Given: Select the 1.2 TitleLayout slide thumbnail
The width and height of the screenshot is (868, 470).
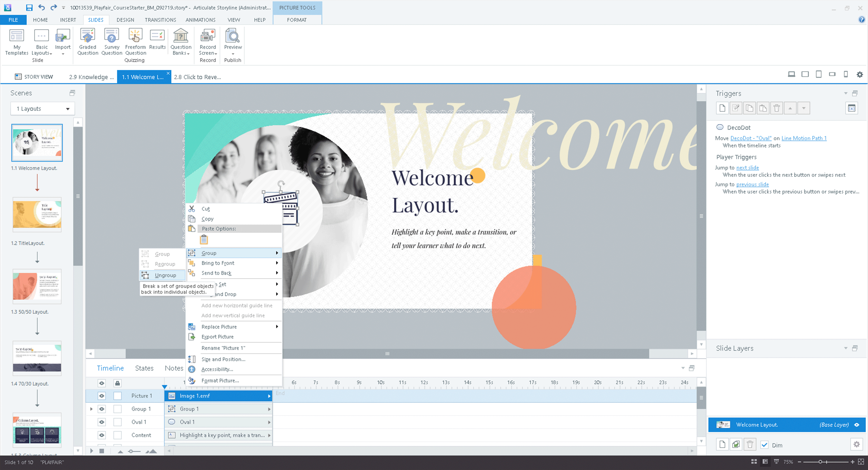Looking at the screenshot, I should click(x=37, y=215).
